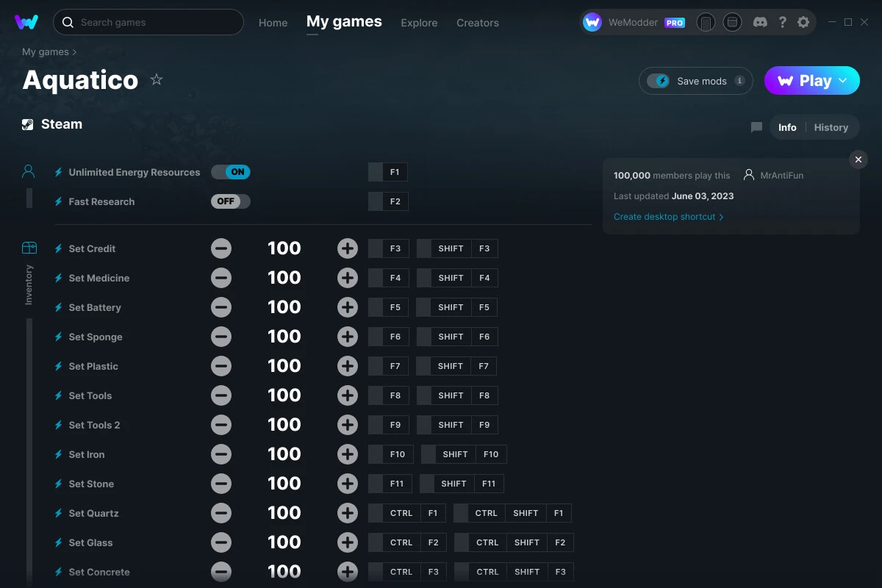Screen dimensions: 882x588
Task: Decrease Set Credit value with minus
Action: point(221,248)
